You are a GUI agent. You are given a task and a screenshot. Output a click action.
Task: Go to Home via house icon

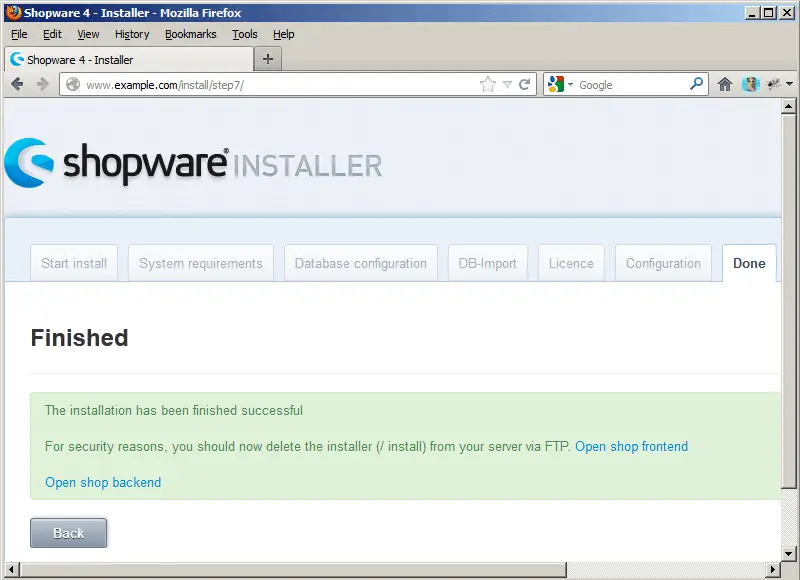(724, 84)
